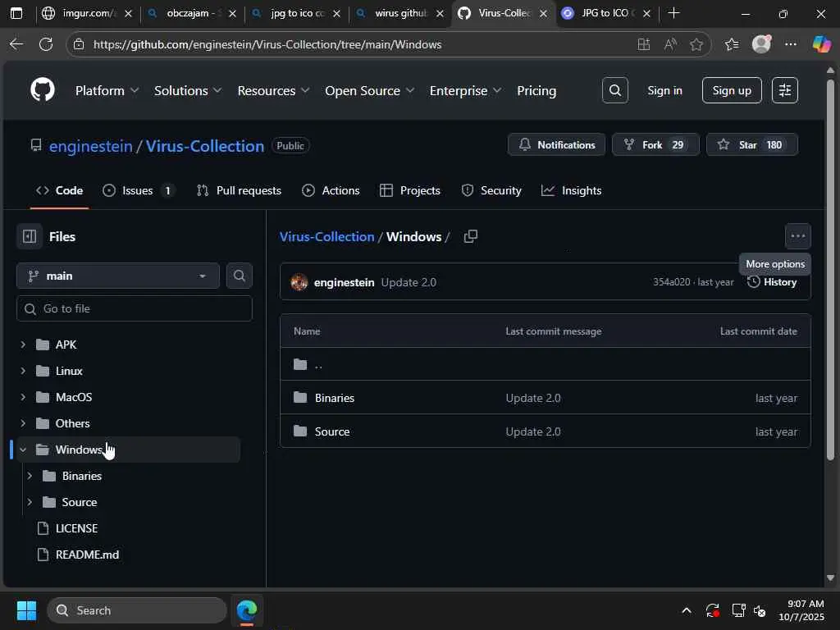Screen dimensions: 840x630
Task: Open the favorites list icon in toolbar
Action: (x=732, y=44)
